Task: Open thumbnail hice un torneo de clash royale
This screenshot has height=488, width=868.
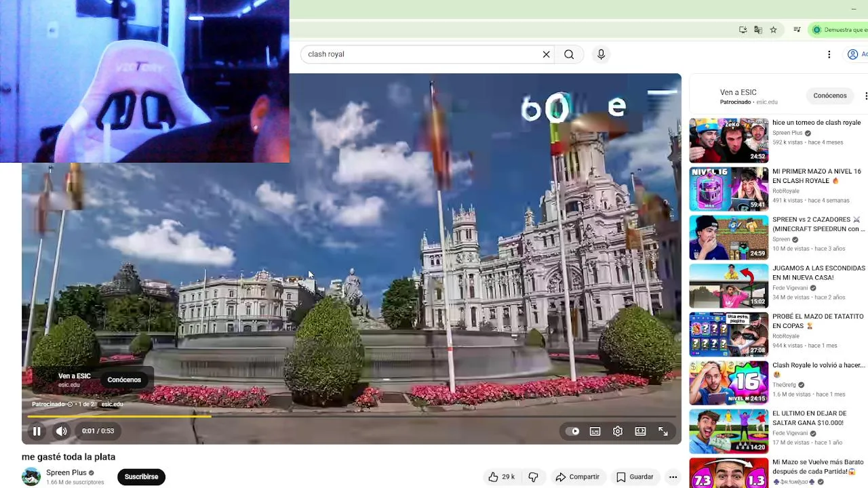Action: pos(729,141)
